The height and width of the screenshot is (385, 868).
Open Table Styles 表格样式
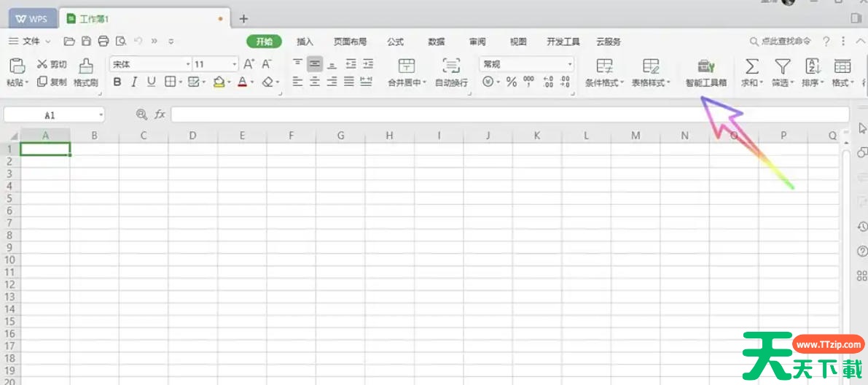(x=650, y=73)
